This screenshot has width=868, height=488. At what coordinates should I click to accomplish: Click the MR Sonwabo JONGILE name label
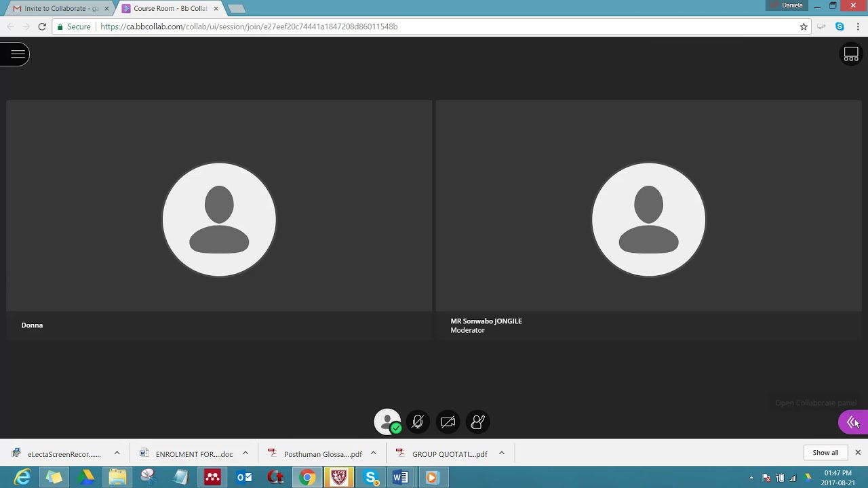486,321
